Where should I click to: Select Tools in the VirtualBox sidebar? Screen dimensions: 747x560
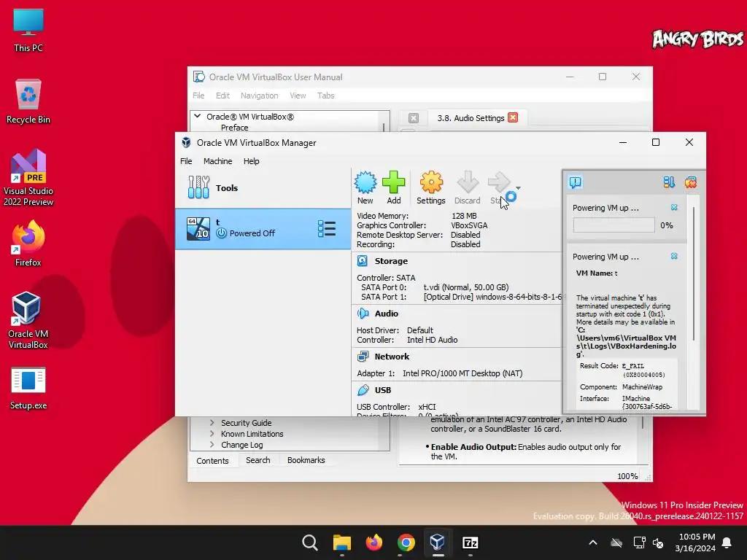tap(263, 188)
